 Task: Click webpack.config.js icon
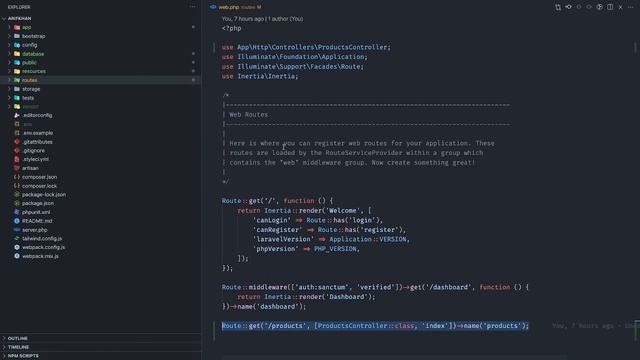click(17, 247)
